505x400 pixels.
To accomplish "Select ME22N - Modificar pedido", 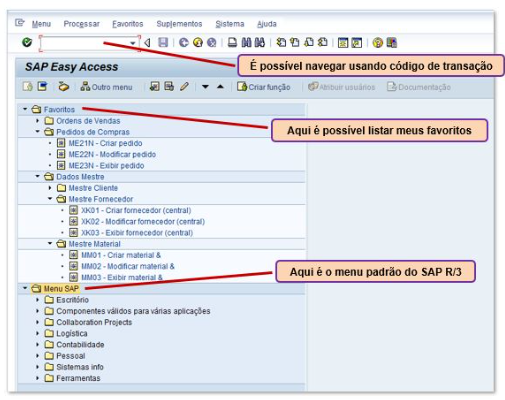I will [x=112, y=154].
